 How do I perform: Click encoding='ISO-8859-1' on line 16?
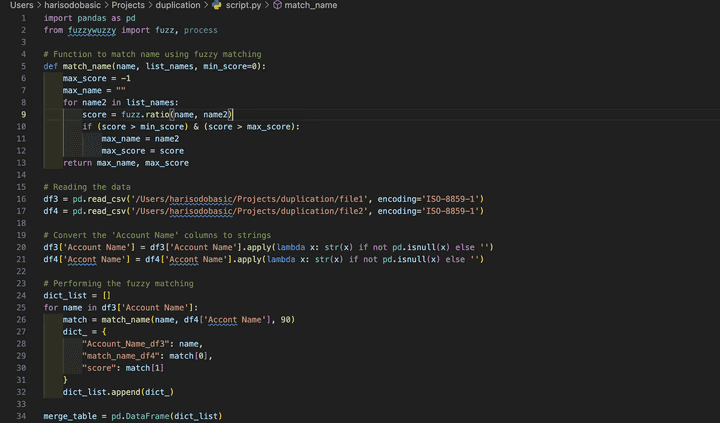[x=428, y=199]
